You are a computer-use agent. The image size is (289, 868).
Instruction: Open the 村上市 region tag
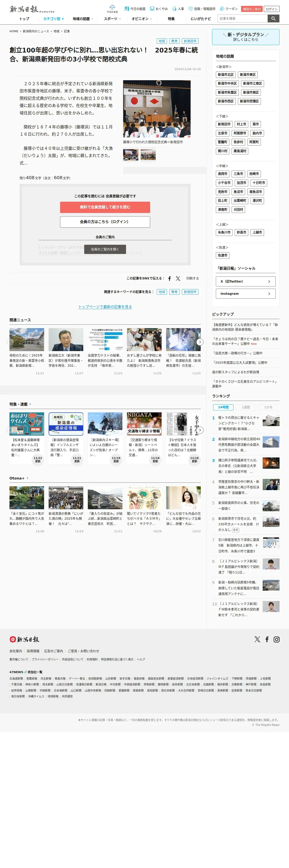coord(241,124)
